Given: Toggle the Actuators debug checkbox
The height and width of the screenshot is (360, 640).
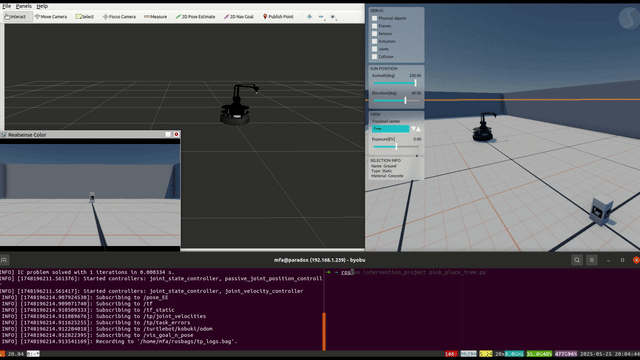Looking at the screenshot, I should pyautogui.click(x=374, y=41).
